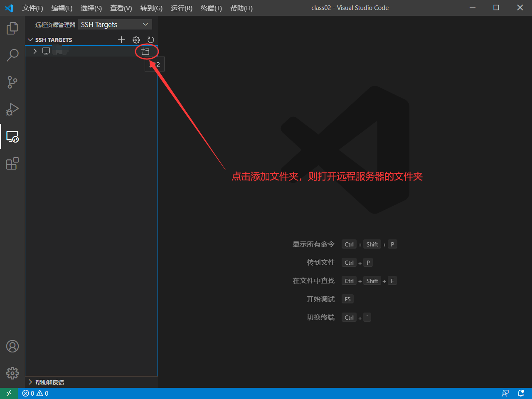The image size is (532, 399).
Task: Click the 显示所有命令 shortcut label
Action: pyautogui.click(x=313, y=244)
